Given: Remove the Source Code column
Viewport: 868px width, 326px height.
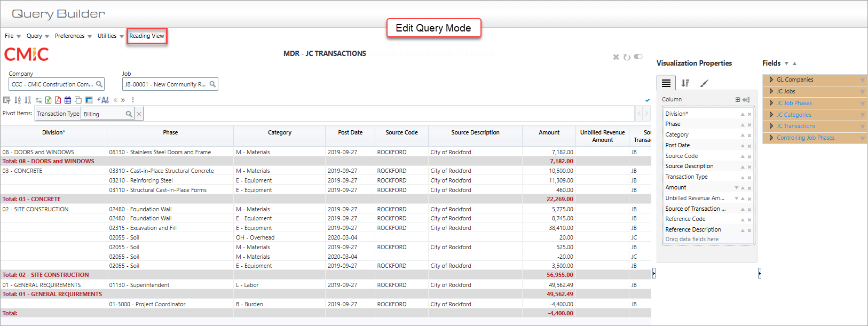Looking at the screenshot, I should coord(749,157).
